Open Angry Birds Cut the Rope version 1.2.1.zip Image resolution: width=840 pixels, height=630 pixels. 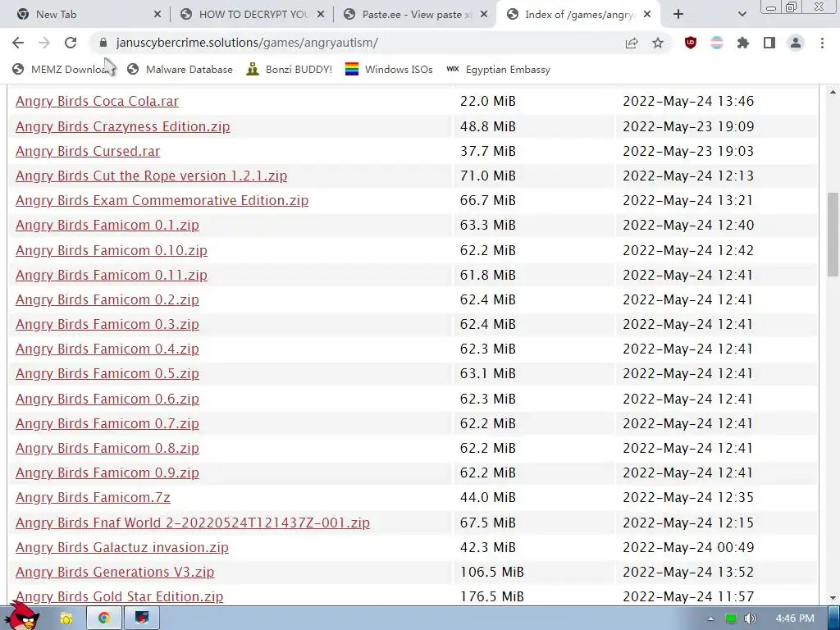pyautogui.click(x=151, y=176)
